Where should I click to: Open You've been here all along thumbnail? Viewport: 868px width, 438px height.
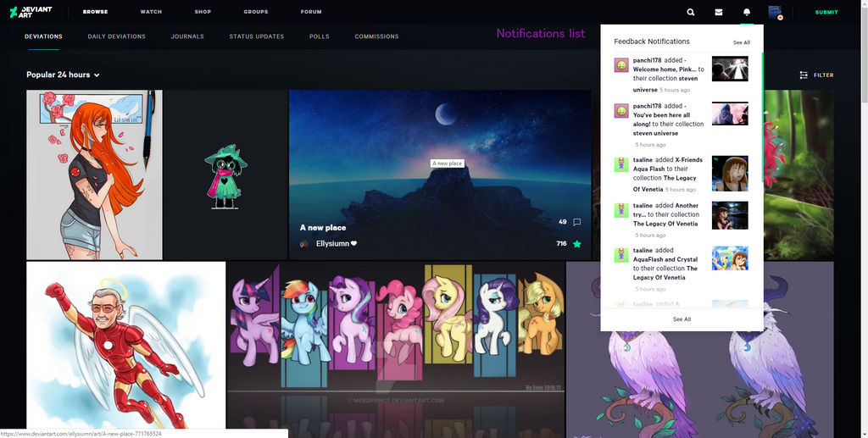[x=730, y=114]
